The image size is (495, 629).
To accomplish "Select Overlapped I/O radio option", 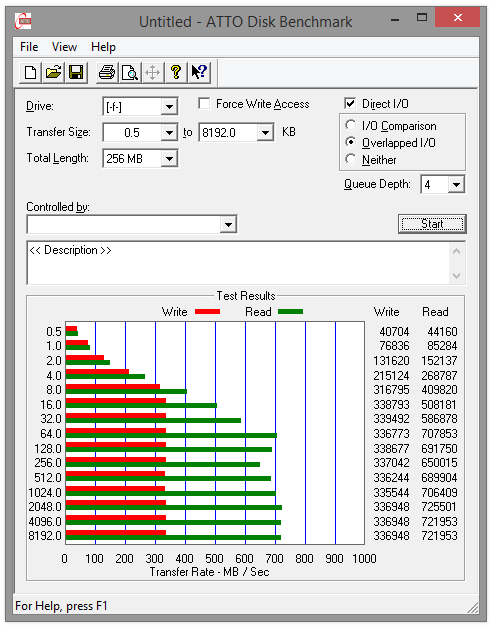I will point(350,142).
